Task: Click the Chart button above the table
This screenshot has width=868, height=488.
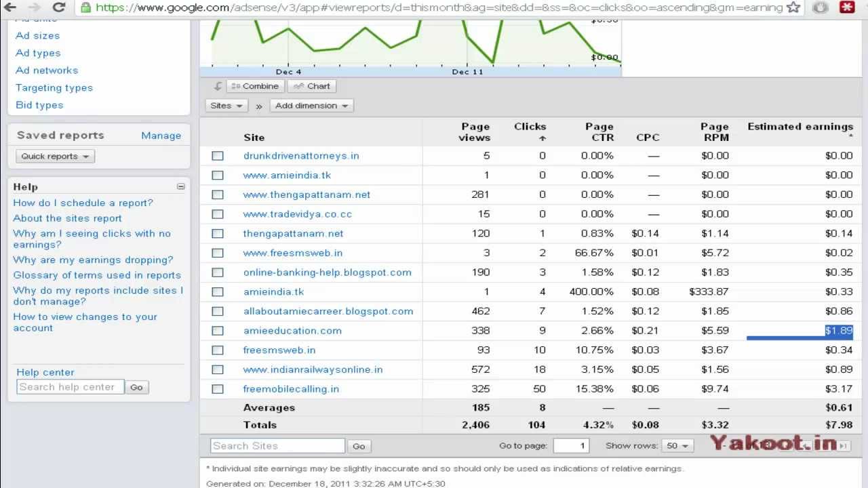Action: pos(312,86)
